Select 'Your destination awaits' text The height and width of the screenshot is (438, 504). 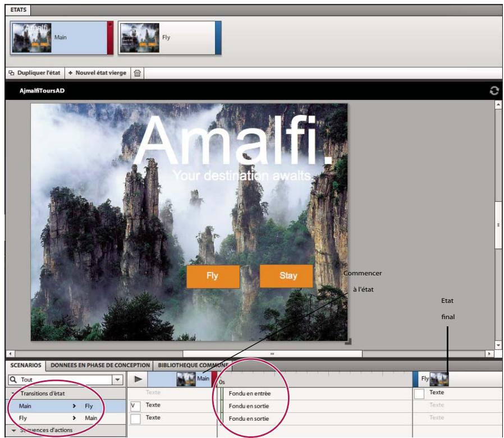[x=242, y=176]
